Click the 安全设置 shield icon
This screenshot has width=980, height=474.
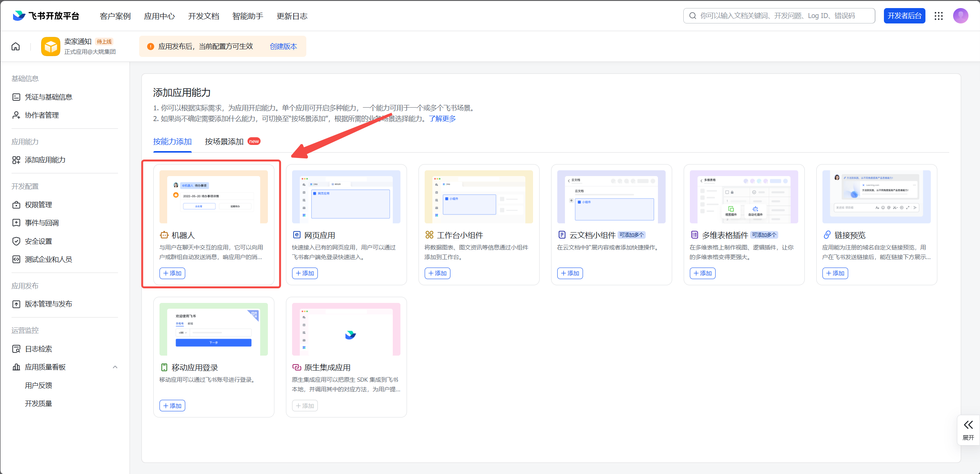tap(16, 241)
